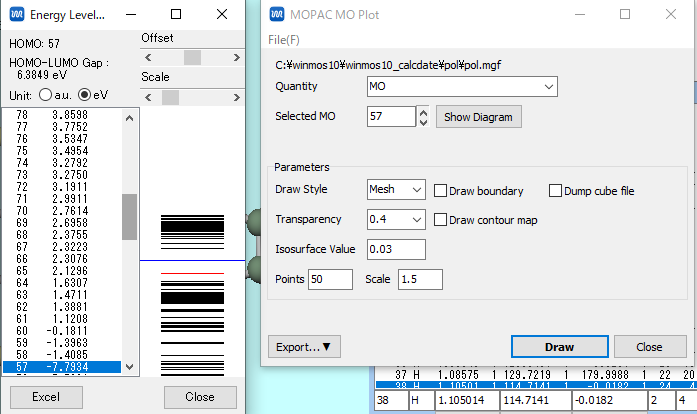Click the Isosurface Value field
697x414 pixels.
(x=396, y=249)
